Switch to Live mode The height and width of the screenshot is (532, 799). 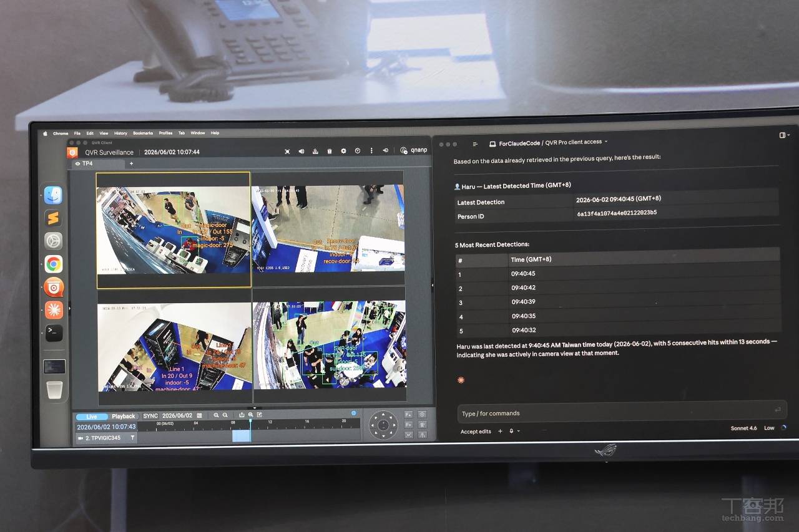point(92,417)
